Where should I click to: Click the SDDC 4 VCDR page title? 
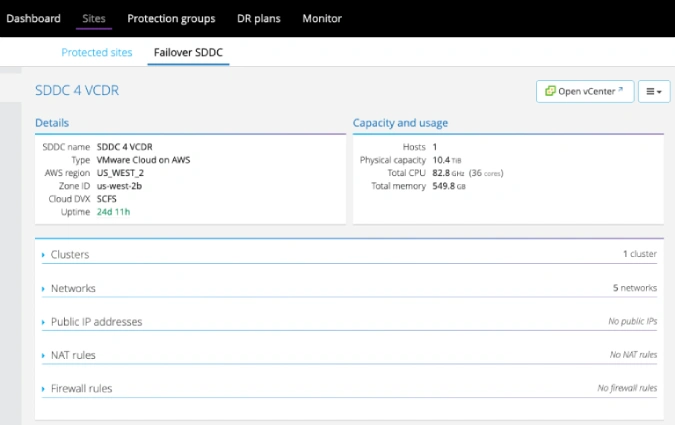[77, 90]
